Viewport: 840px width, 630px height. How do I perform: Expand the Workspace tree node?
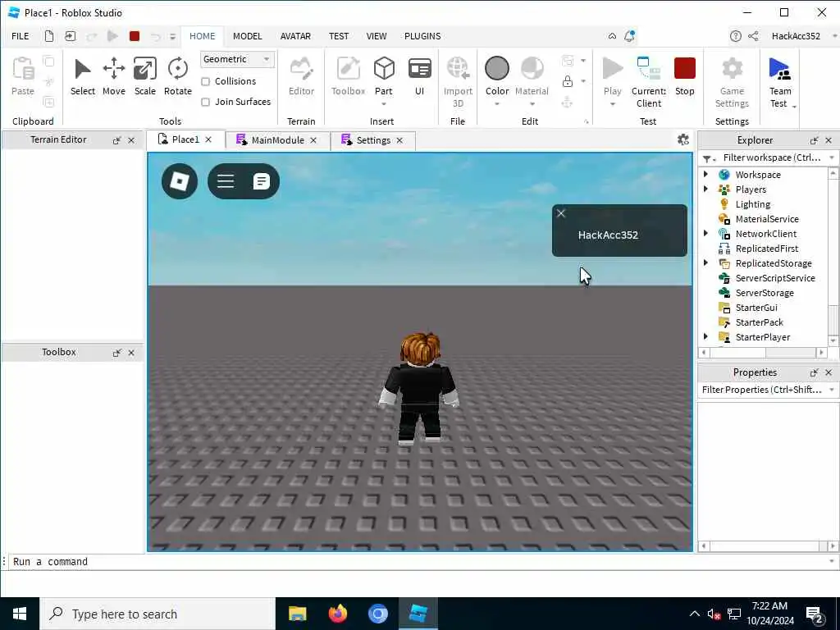point(706,174)
